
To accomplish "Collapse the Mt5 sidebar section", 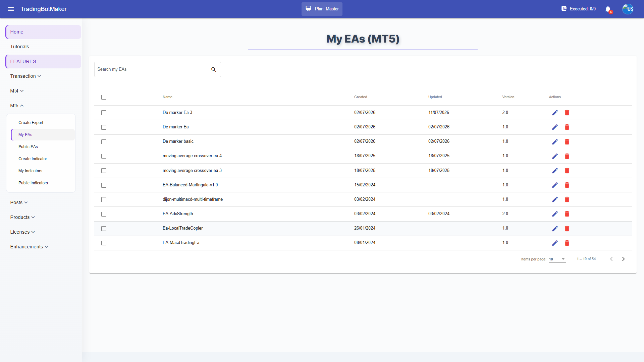I will tap(17, 106).
